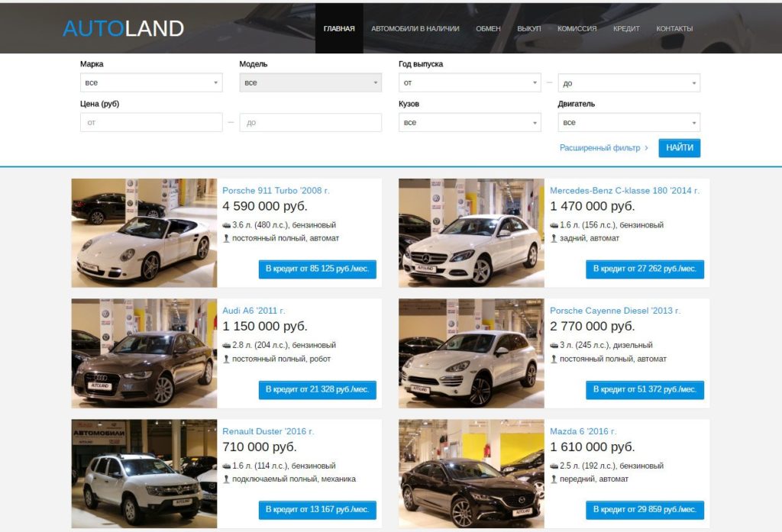Select the Год выпуска 'от' year dropdown
Image resolution: width=782 pixels, height=532 pixels.
pyautogui.click(x=470, y=82)
